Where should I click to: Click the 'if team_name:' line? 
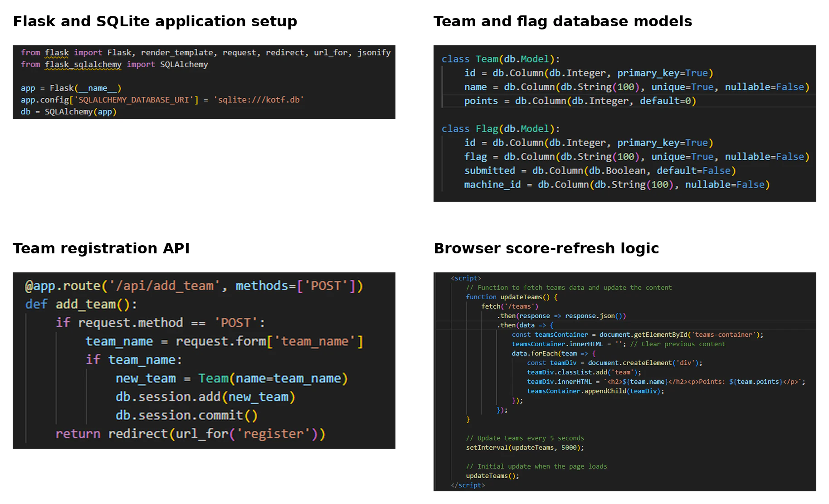pyautogui.click(x=134, y=360)
